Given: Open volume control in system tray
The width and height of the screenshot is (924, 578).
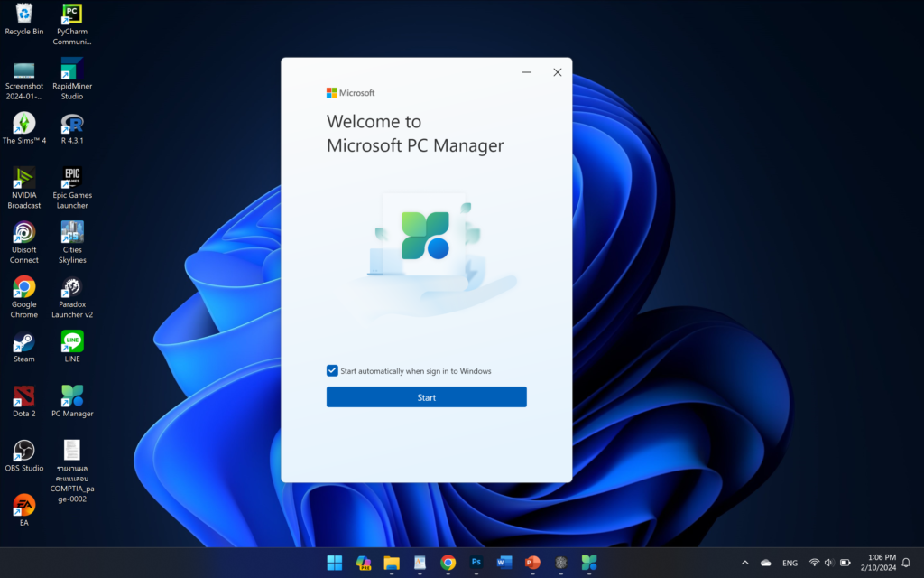Looking at the screenshot, I should click(x=829, y=563).
